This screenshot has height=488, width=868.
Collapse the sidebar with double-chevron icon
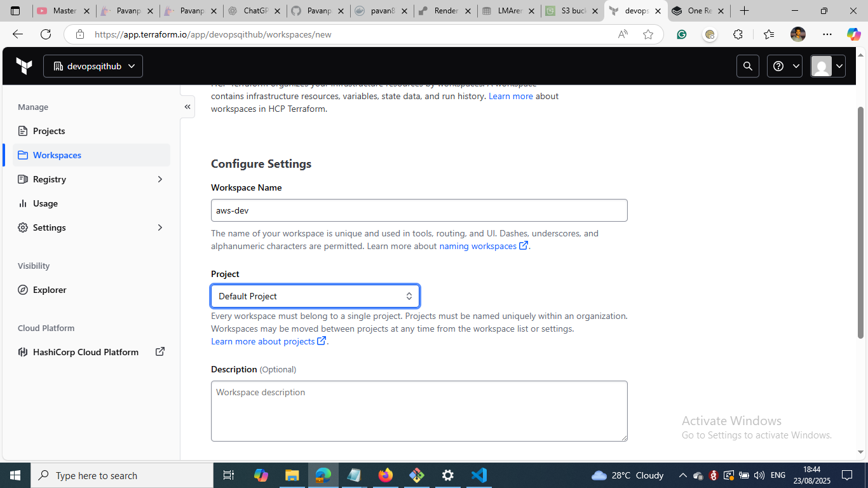pos(187,107)
